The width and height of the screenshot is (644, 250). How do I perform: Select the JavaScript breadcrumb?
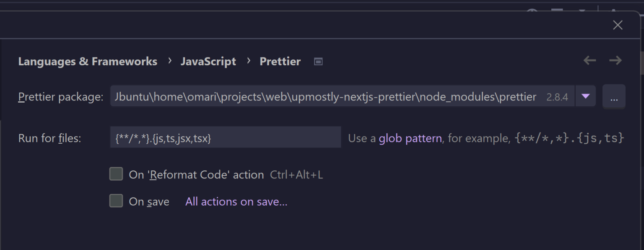(x=208, y=61)
